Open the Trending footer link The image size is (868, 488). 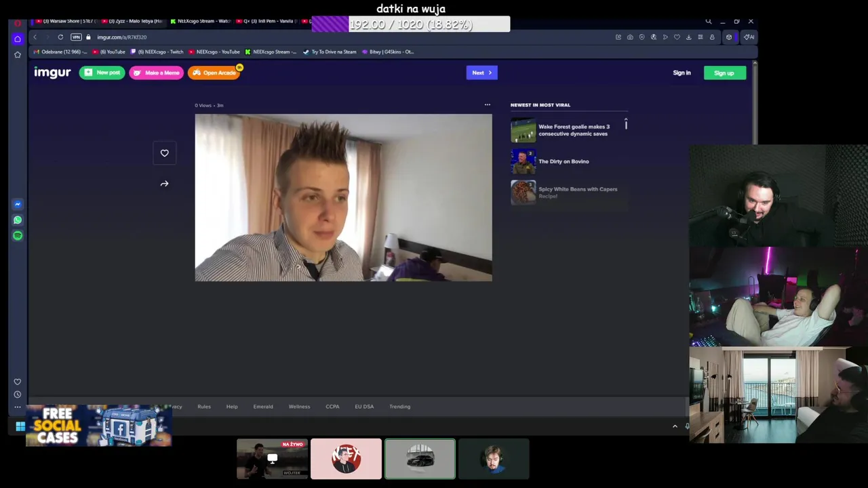[x=399, y=407]
